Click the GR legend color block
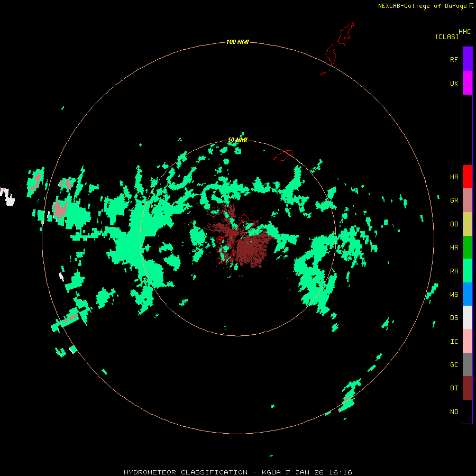Screen dimensions: 476x476 (467, 200)
